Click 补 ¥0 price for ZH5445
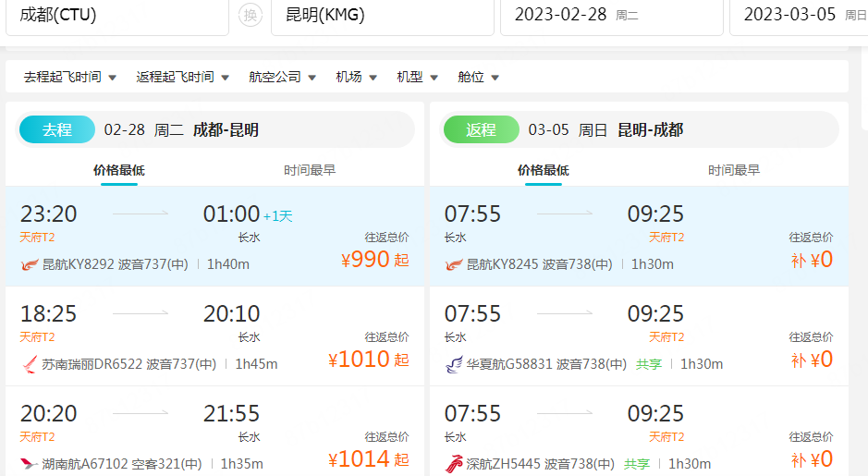The height and width of the screenshot is (476, 868). [813, 459]
